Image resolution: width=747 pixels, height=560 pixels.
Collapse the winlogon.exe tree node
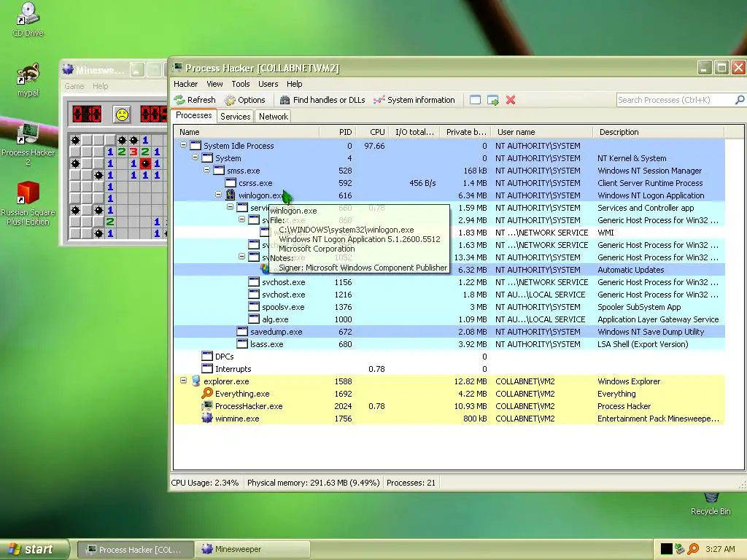coord(218,195)
